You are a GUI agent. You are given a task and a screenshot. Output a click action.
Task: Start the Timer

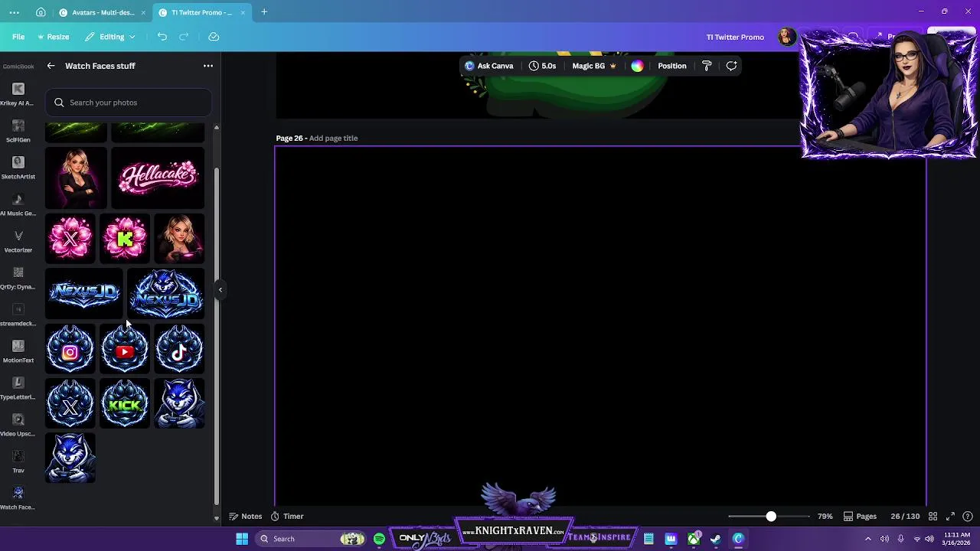[287, 517]
